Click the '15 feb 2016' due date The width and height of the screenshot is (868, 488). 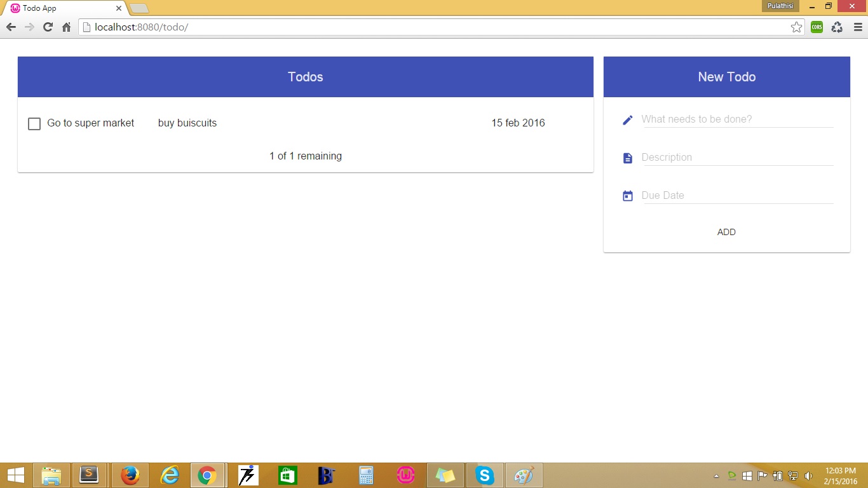(518, 123)
